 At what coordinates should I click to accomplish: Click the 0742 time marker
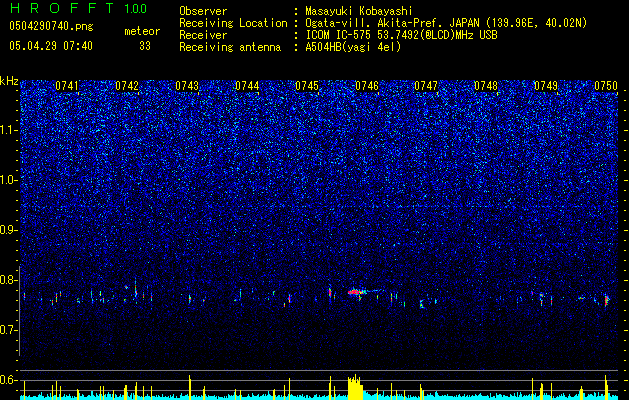127,86
